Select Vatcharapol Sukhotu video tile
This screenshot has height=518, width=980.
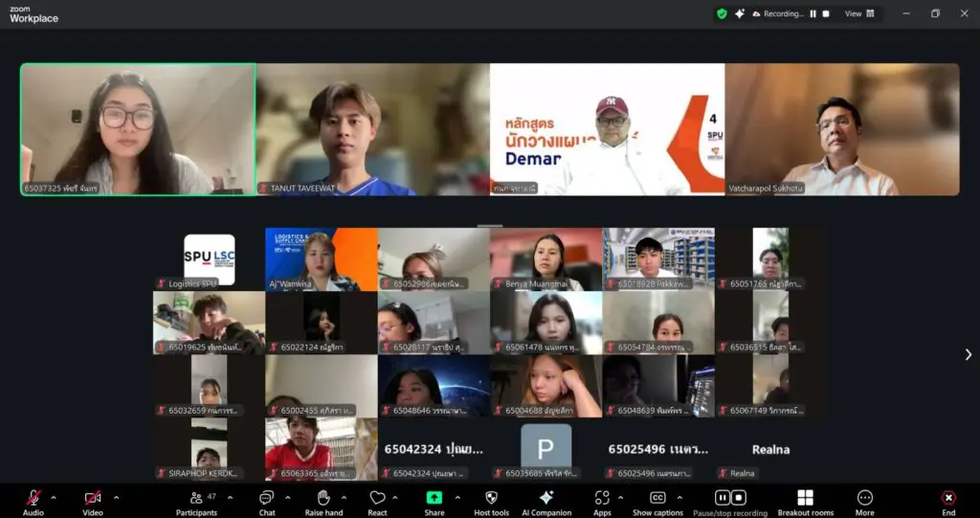click(842, 129)
